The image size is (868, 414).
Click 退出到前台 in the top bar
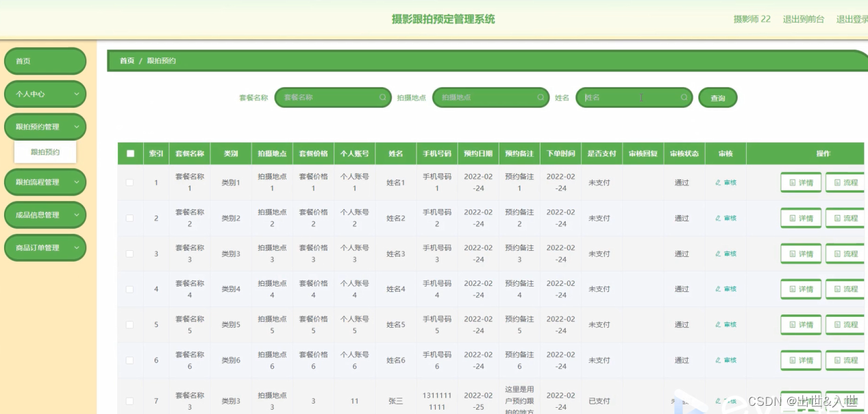click(804, 19)
